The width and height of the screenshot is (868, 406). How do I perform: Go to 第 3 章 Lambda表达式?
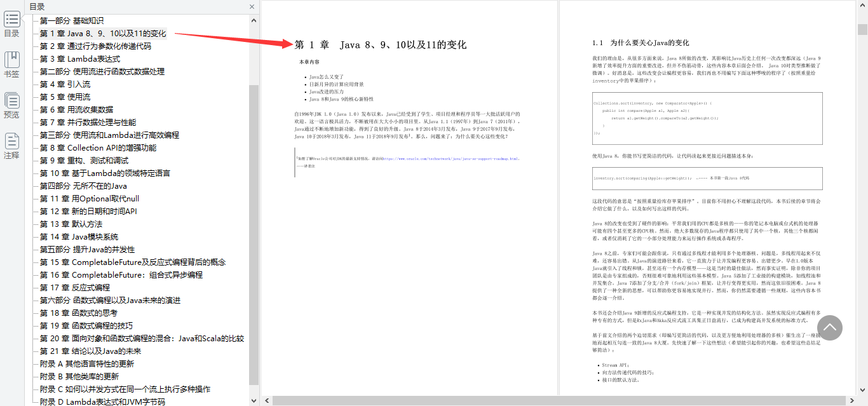click(x=79, y=58)
